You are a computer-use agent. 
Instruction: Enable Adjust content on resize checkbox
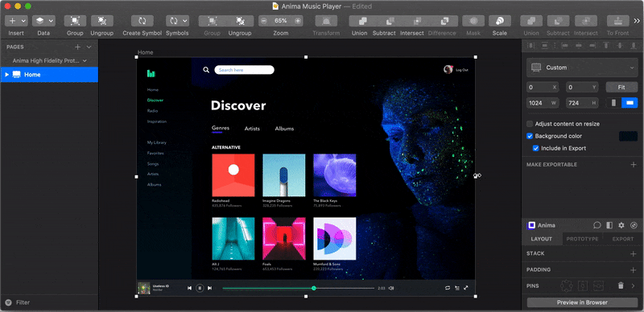pos(530,124)
